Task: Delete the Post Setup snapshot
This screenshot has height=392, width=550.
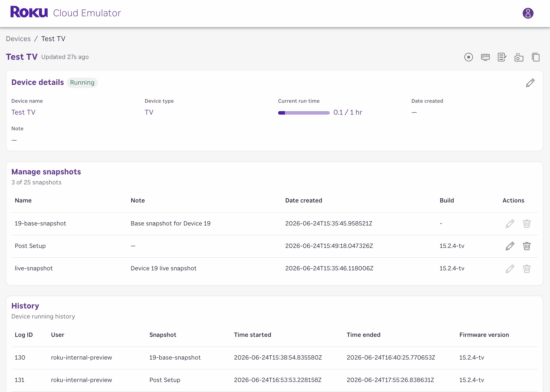Action: point(527,246)
